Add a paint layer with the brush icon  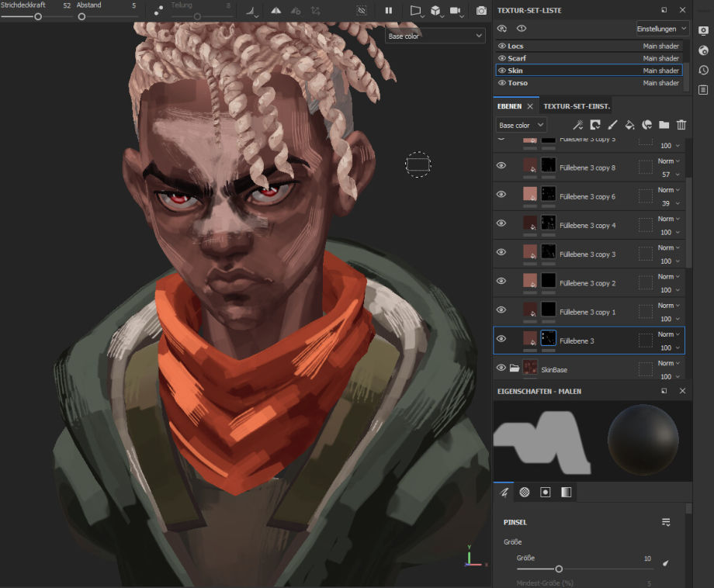[612, 125]
